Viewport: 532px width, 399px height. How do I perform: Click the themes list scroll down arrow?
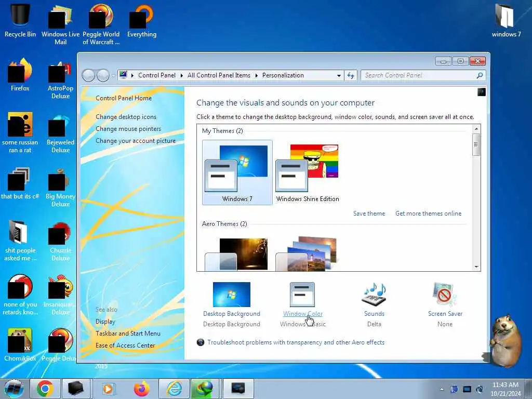click(476, 267)
